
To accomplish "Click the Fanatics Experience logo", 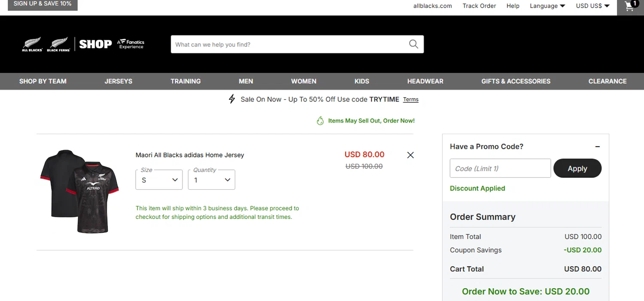I will pos(131,44).
